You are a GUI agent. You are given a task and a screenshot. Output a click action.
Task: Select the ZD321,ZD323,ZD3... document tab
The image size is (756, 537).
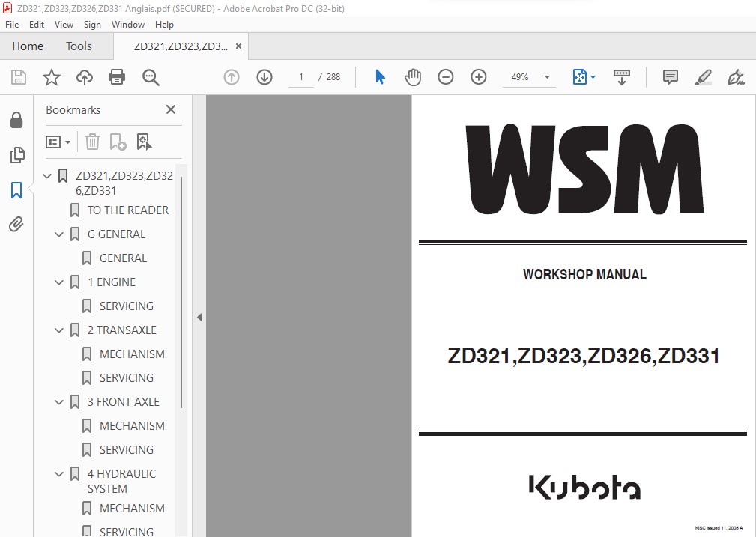click(181, 46)
